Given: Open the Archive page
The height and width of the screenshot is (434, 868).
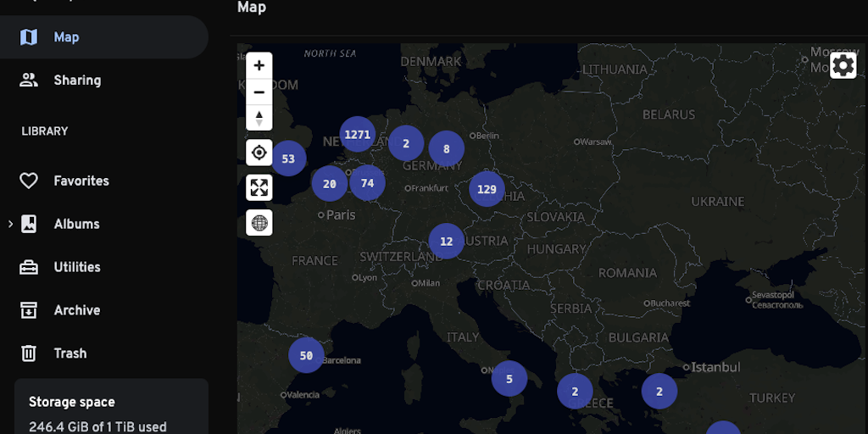Looking at the screenshot, I should point(104,310).
